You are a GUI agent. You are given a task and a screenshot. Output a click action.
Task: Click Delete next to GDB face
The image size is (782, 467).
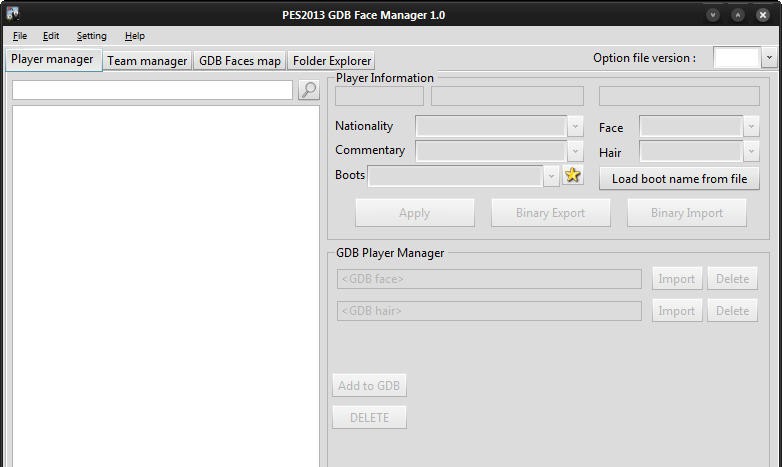click(732, 278)
